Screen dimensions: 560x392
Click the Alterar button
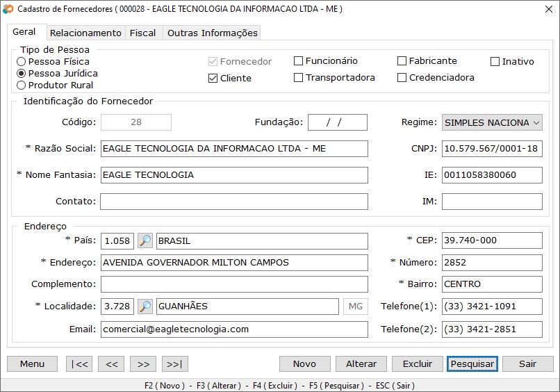(361, 364)
